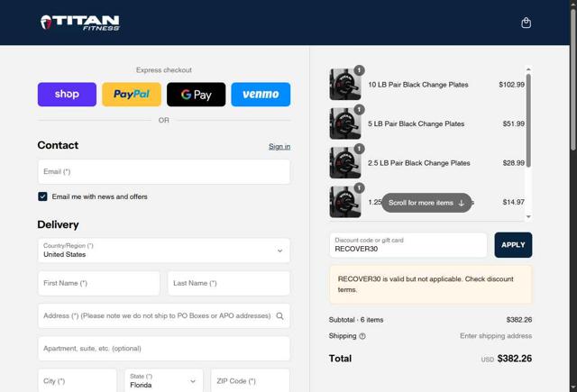This screenshot has width=577, height=392.
Task: Click the 1.25 LB plates thumbnail
Action: pos(345,202)
